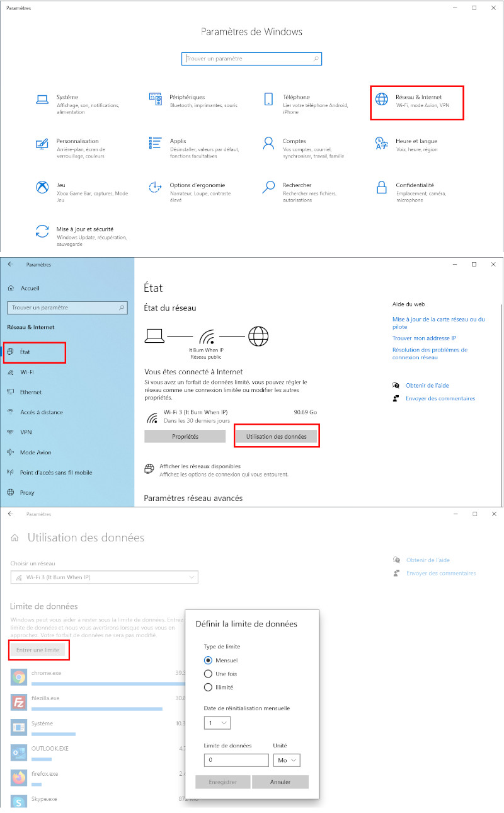Open the Système settings monitor icon
This screenshot has height=813, width=504.
(42, 100)
